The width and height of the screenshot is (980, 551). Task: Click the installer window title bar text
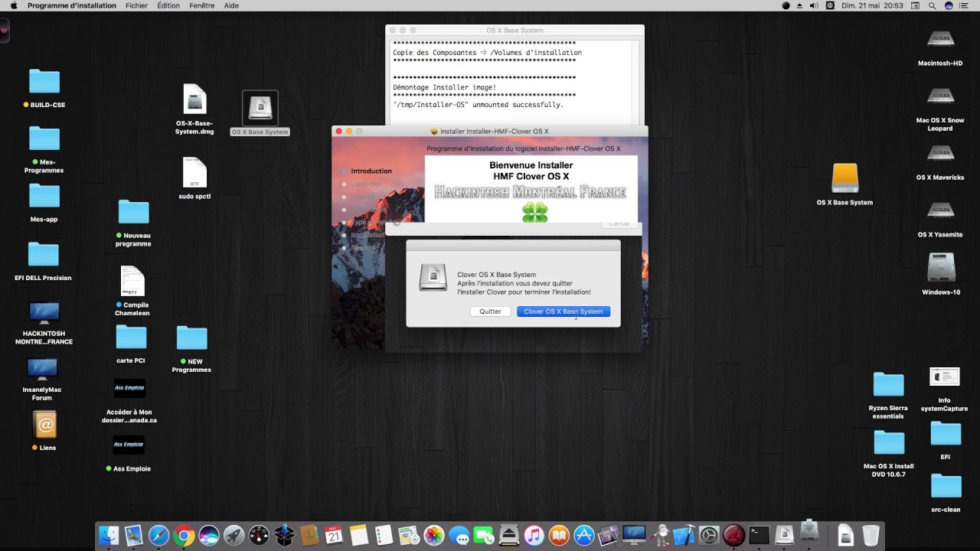click(x=495, y=131)
